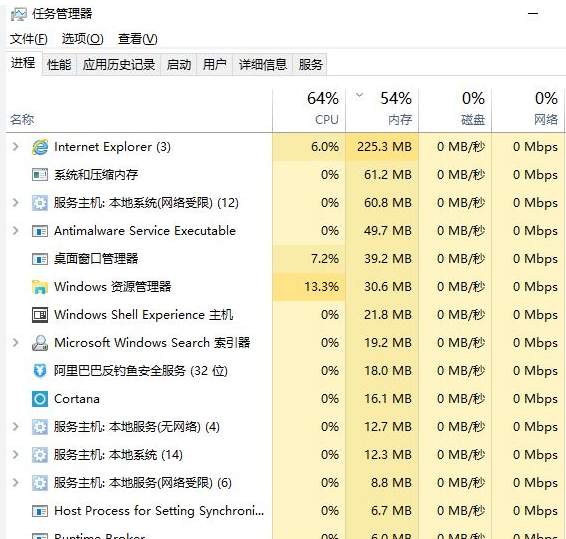The width and height of the screenshot is (566, 539).
Task: Switch to the 用户 tab
Action: coord(214,65)
